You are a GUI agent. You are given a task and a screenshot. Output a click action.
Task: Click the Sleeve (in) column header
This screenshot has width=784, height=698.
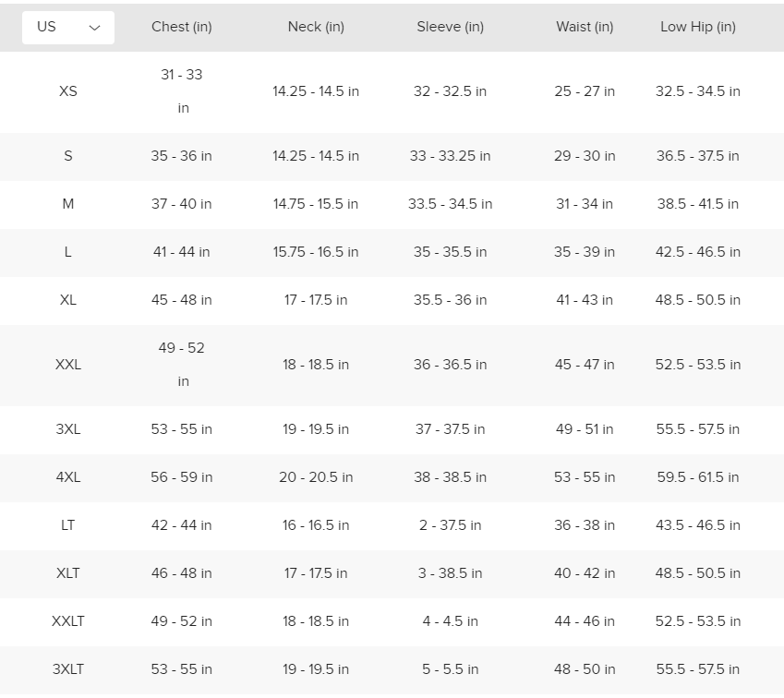point(450,27)
